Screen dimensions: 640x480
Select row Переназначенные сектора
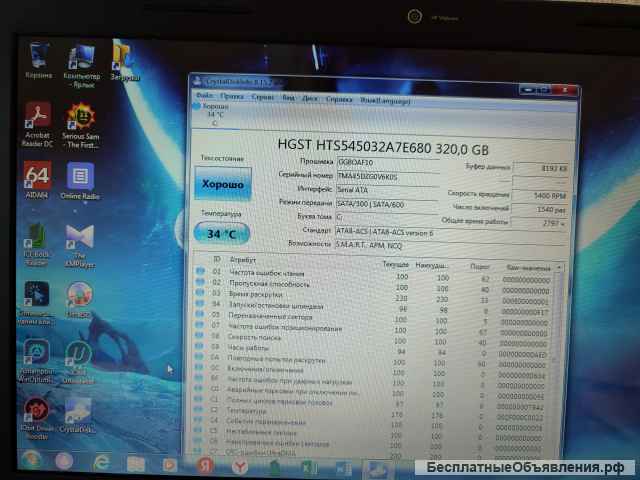pyautogui.click(x=372, y=318)
